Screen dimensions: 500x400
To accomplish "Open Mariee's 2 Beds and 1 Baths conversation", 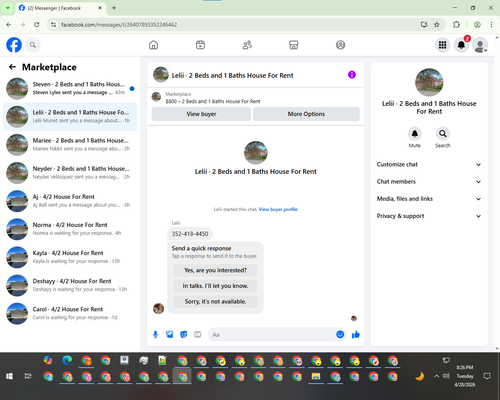I will (70, 145).
